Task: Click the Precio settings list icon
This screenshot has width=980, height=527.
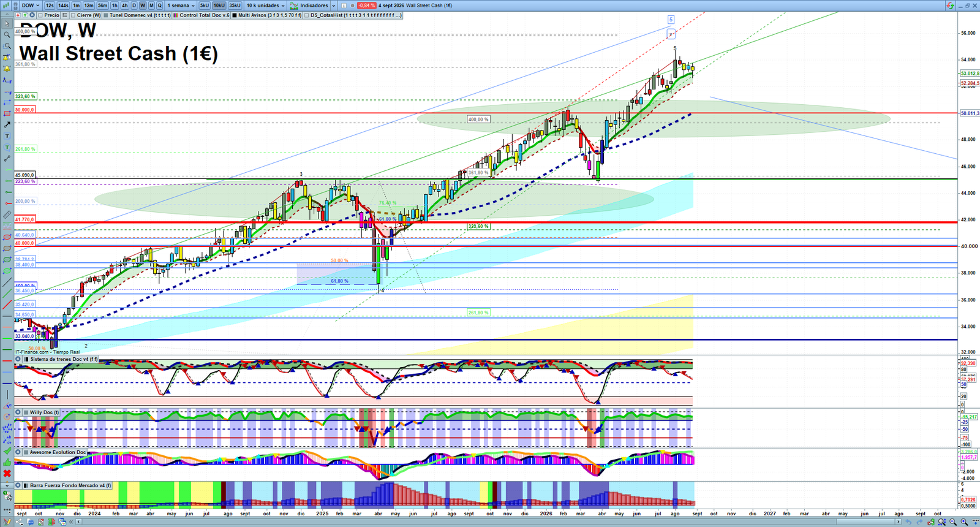Action: pyautogui.click(x=64, y=15)
